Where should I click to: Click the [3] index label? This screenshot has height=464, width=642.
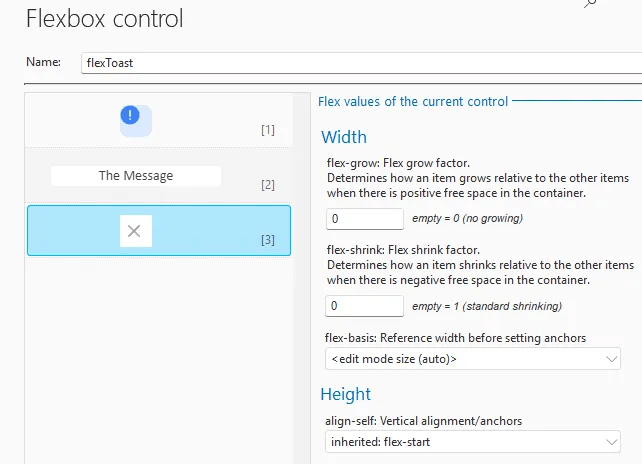pos(267,240)
